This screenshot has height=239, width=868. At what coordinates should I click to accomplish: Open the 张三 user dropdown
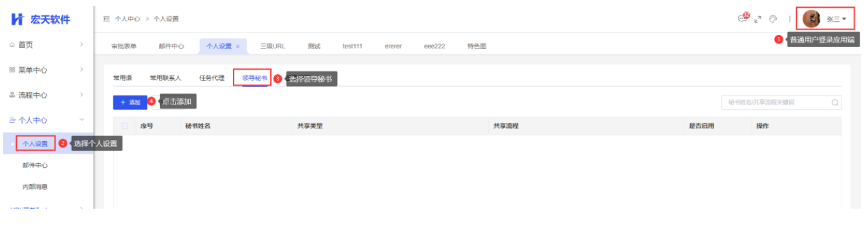click(836, 19)
